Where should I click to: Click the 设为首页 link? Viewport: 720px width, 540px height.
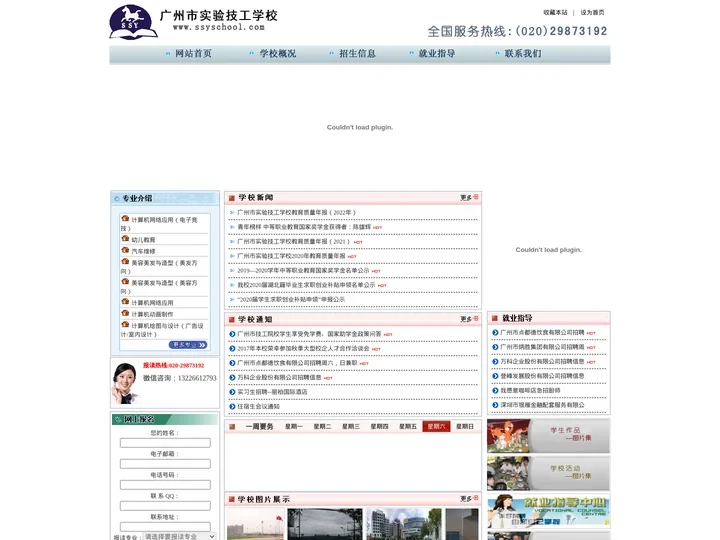(x=592, y=12)
